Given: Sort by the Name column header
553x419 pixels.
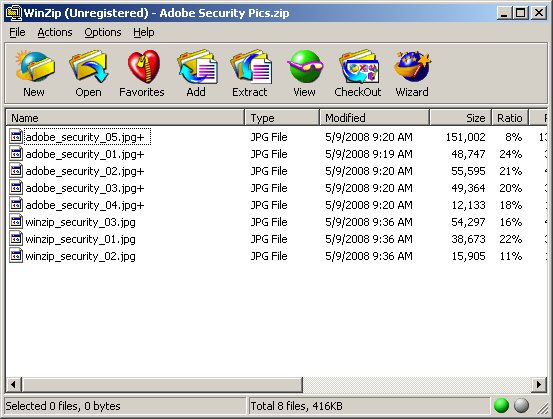Looking at the screenshot, I should click(125, 117).
